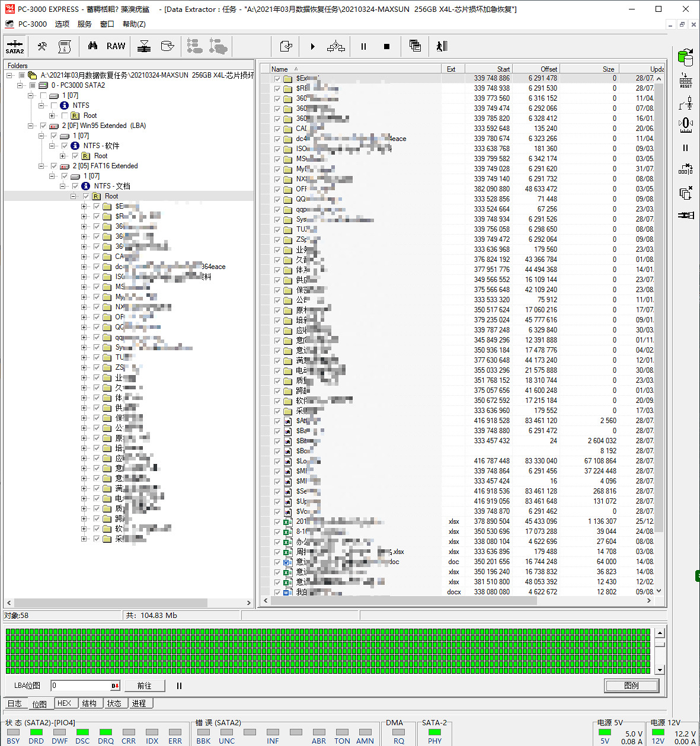This screenshot has height=746, width=700.
Task: Expand Root under the first NTFS node
Action: pos(52,116)
